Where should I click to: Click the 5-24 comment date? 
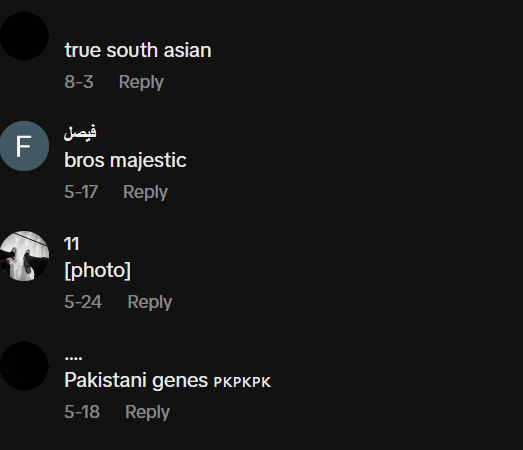tap(83, 302)
